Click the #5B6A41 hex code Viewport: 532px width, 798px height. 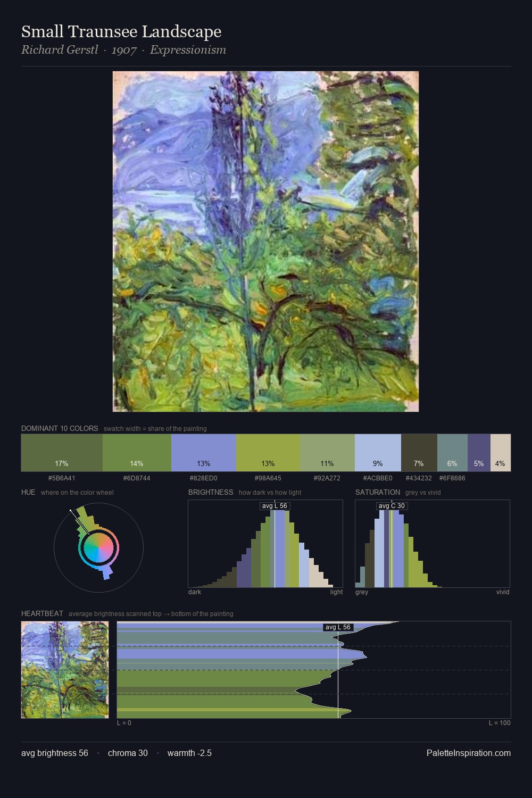62,478
